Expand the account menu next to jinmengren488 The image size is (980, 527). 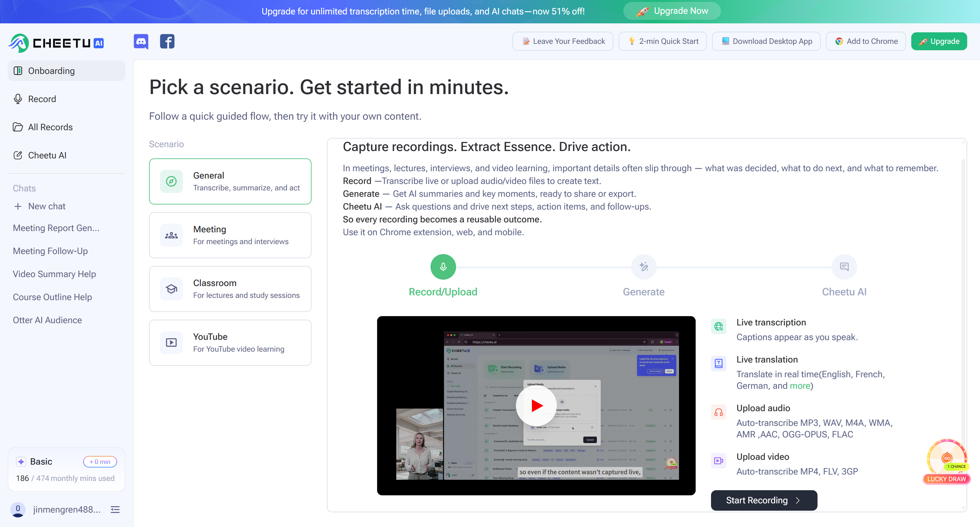[x=115, y=509]
